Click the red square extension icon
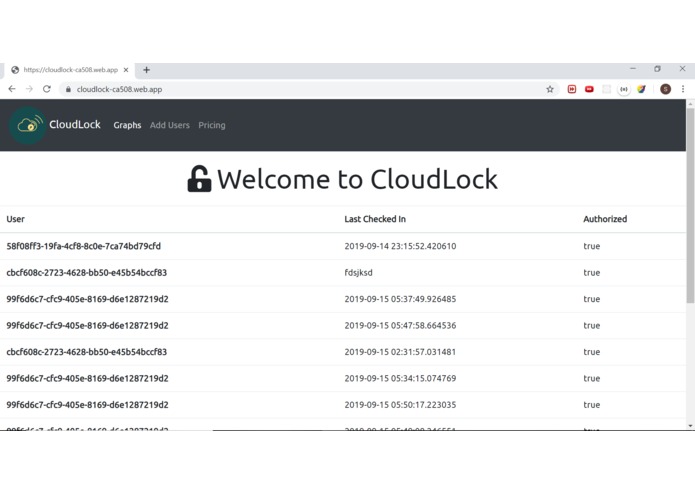Image resolution: width=695 pixels, height=494 pixels. click(572, 89)
